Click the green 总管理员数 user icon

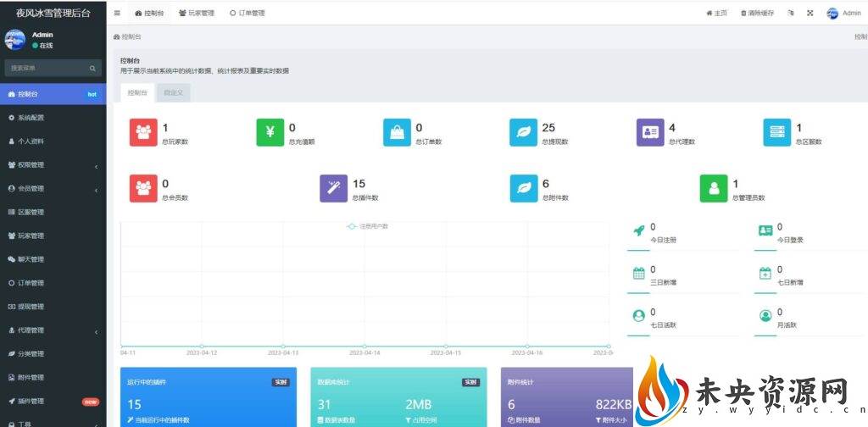point(714,188)
